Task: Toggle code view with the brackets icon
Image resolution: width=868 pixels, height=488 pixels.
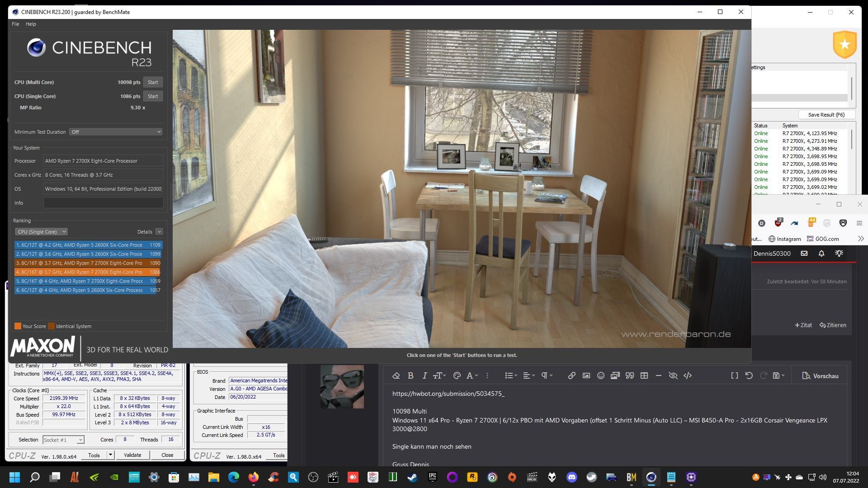Action: point(688,375)
